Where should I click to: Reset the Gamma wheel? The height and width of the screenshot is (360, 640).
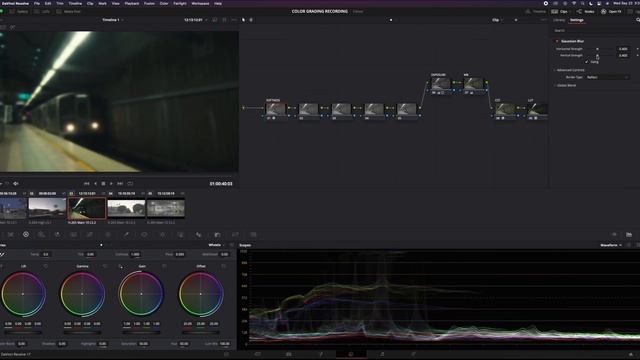coord(105,266)
